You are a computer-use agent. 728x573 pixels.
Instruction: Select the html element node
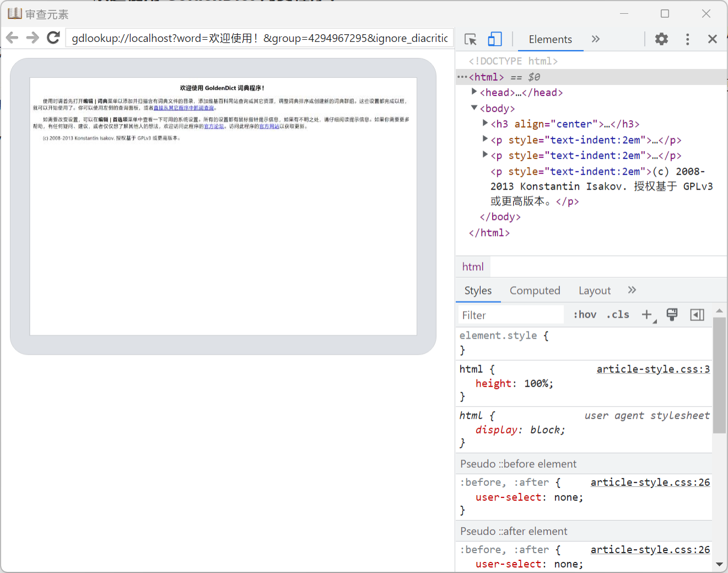(x=487, y=77)
